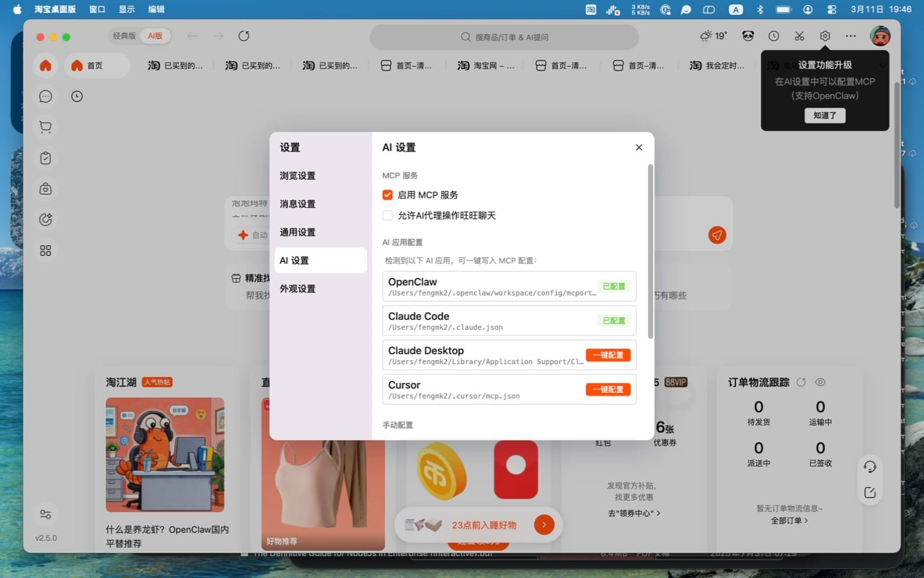Click the weather 19° indicator
The width and height of the screenshot is (924, 578).
click(x=714, y=36)
